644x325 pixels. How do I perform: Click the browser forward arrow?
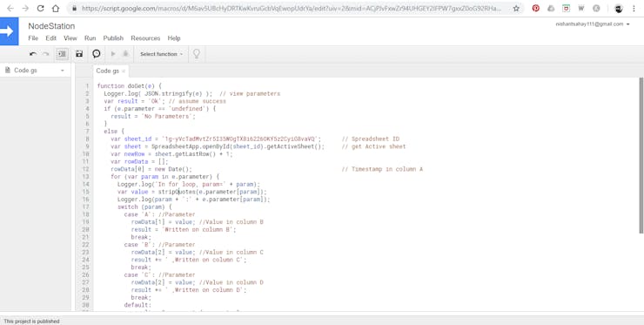tap(25, 8)
